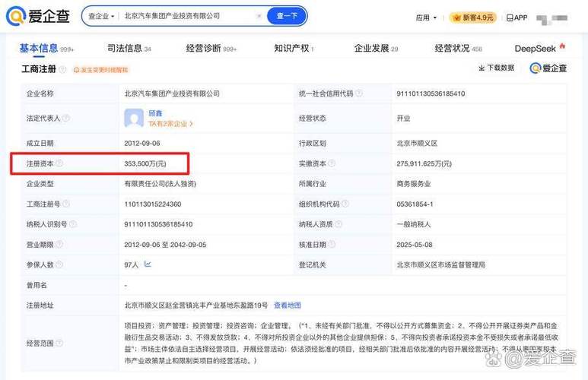Screen dimensions: 588x380
Task: Click the help icon beside 工商注册号
Action: (66, 204)
